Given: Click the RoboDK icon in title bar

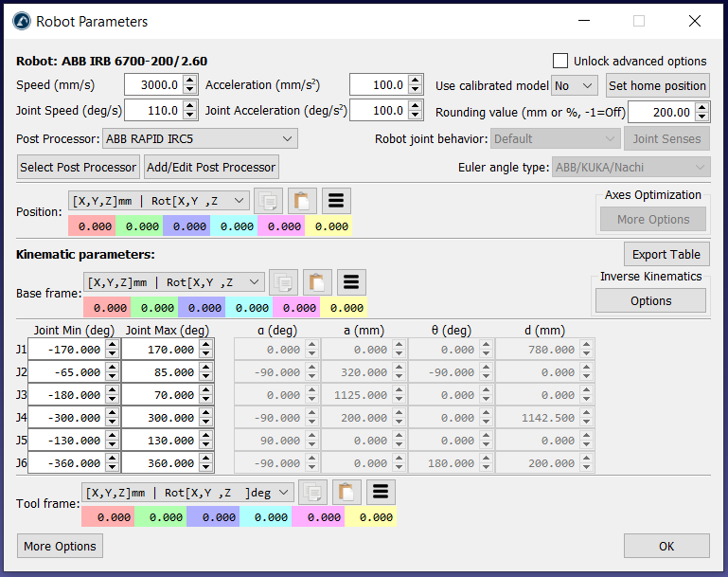Looking at the screenshot, I should (x=20, y=21).
